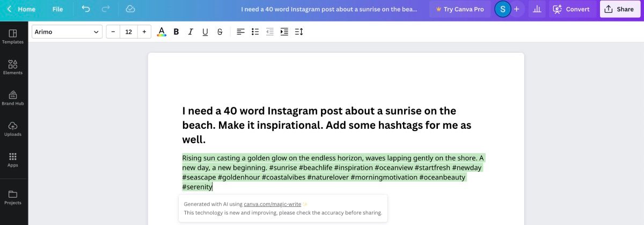Click the Share button
644x225 pixels.
[x=620, y=9]
